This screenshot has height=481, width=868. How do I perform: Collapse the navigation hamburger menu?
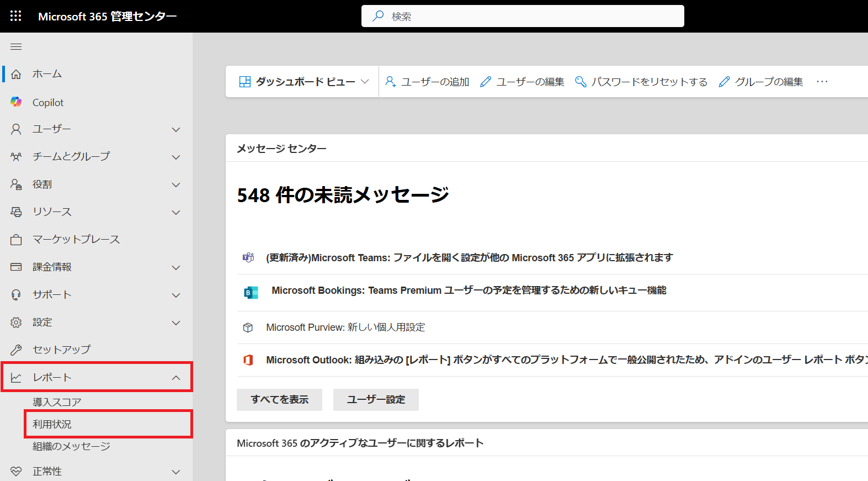tap(16, 47)
